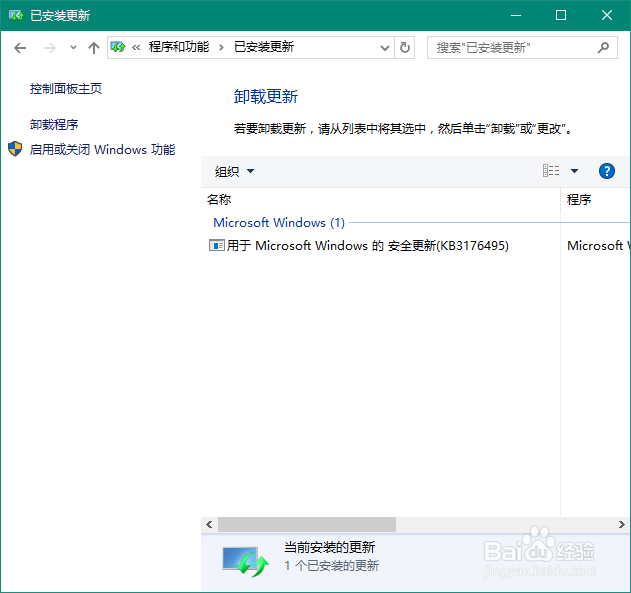
Task: Click the 已安装更新 breadcrumb
Action: 264,47
